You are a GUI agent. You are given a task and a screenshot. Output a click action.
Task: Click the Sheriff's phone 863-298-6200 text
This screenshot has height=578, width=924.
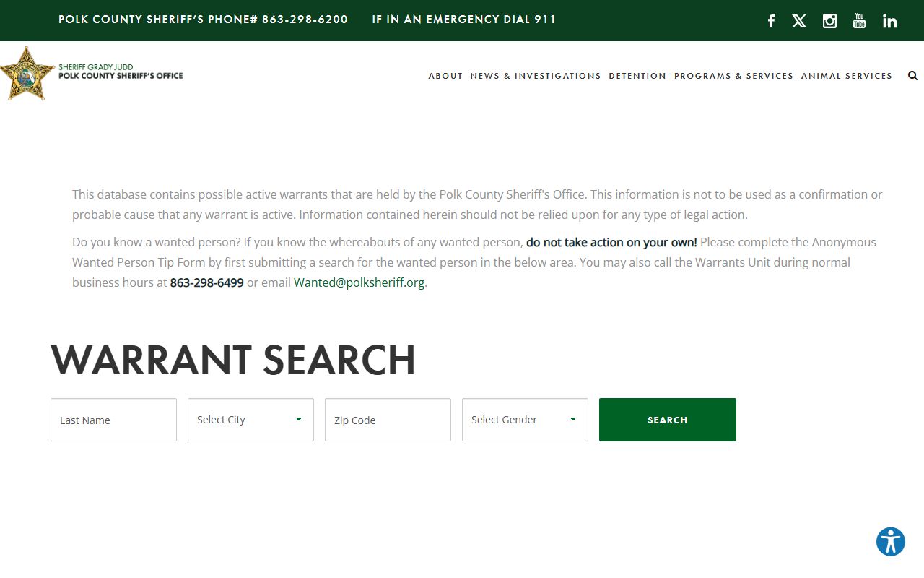coord(203,20)
